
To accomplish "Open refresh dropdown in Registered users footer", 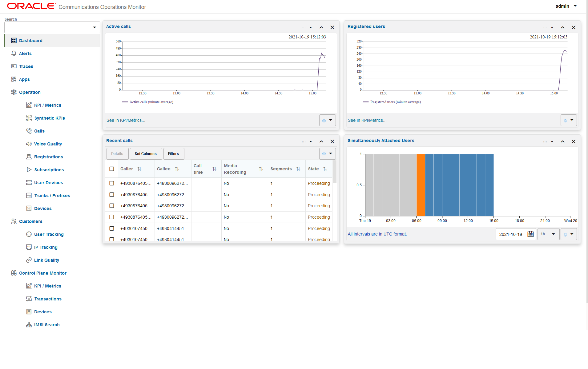I will click(x=569, y=120).
